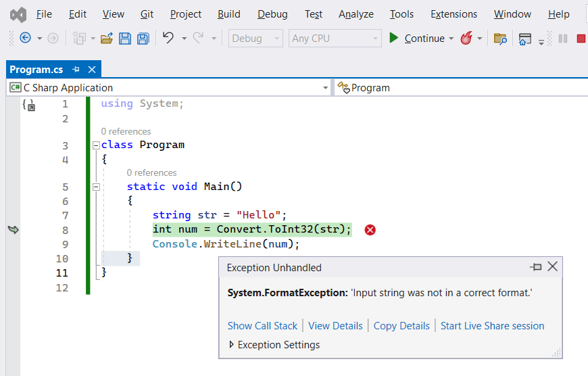Collapse the Main method code block
The height and width of the screenshot is (376, 588).
point(97,187)
